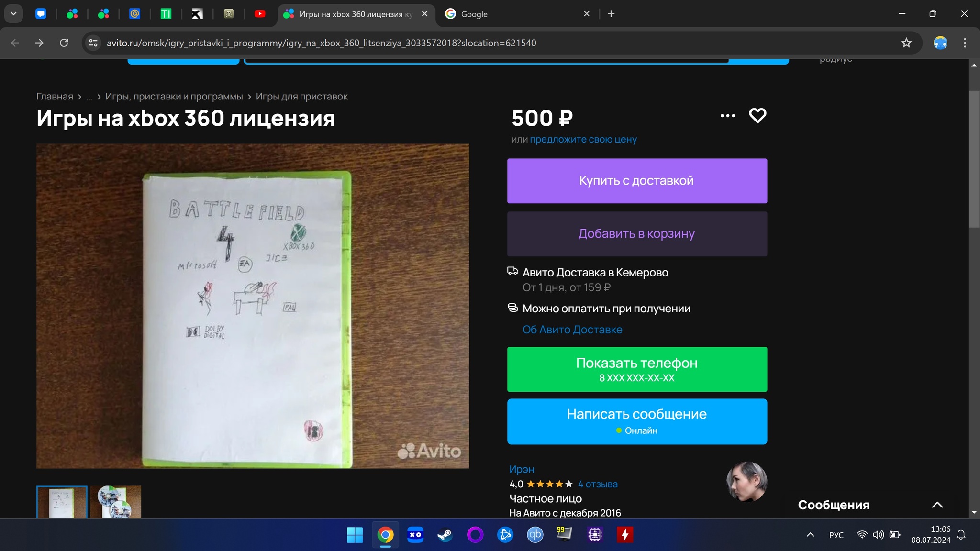
Task: Click the Добавить в корзину button
Action: [x=637, y=234]
